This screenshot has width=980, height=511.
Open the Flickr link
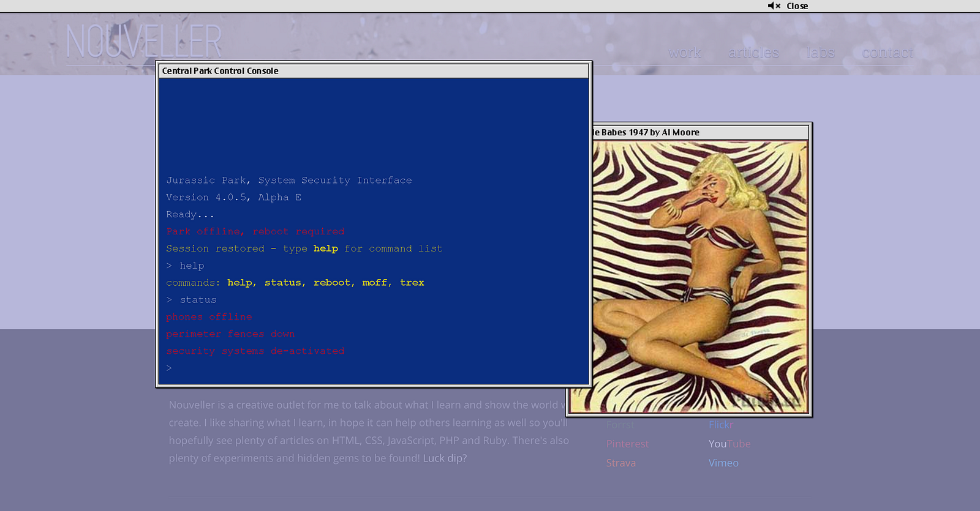click(x=721, y=425)
